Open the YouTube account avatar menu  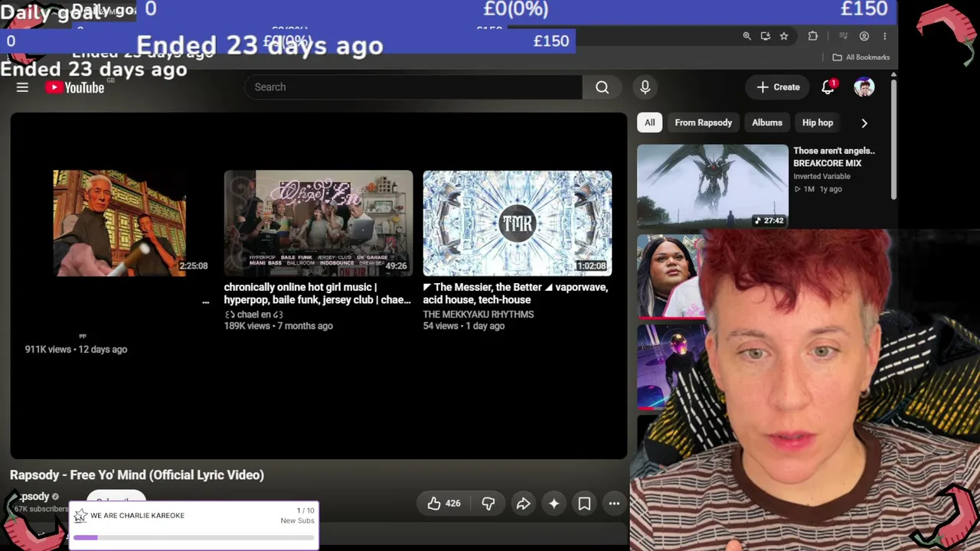click(x=864, y=87)
